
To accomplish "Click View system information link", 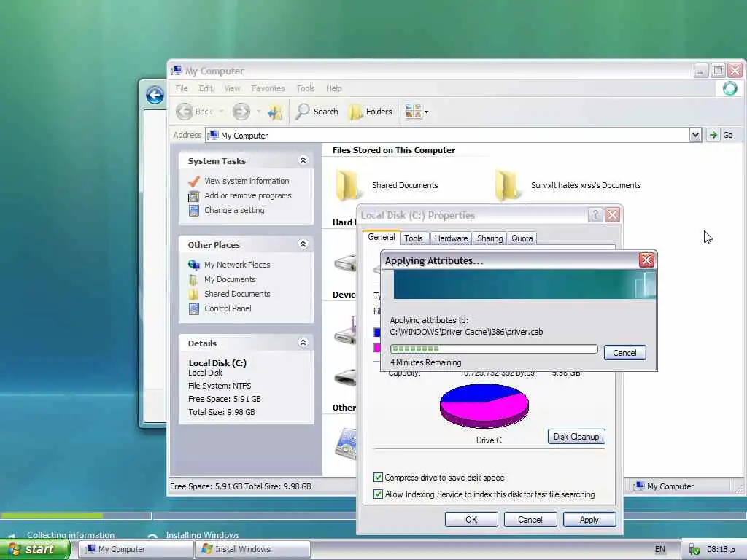I will [x=247, y=181].
